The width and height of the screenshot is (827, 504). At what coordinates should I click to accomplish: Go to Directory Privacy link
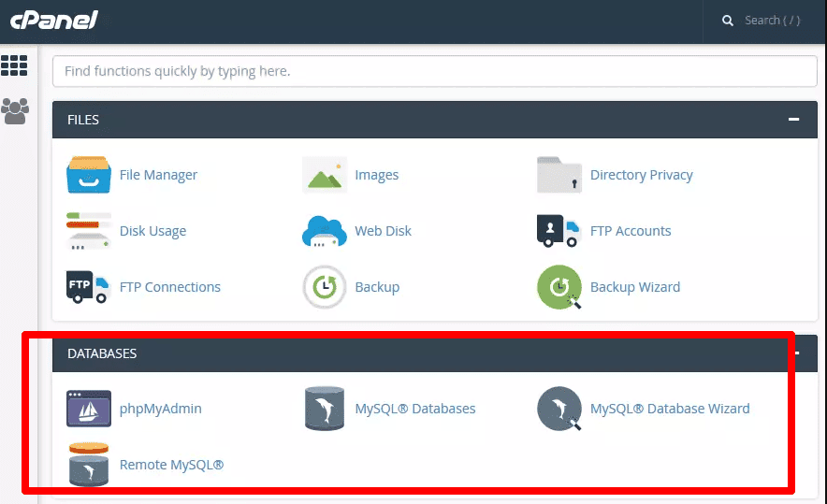coord(642,175)
